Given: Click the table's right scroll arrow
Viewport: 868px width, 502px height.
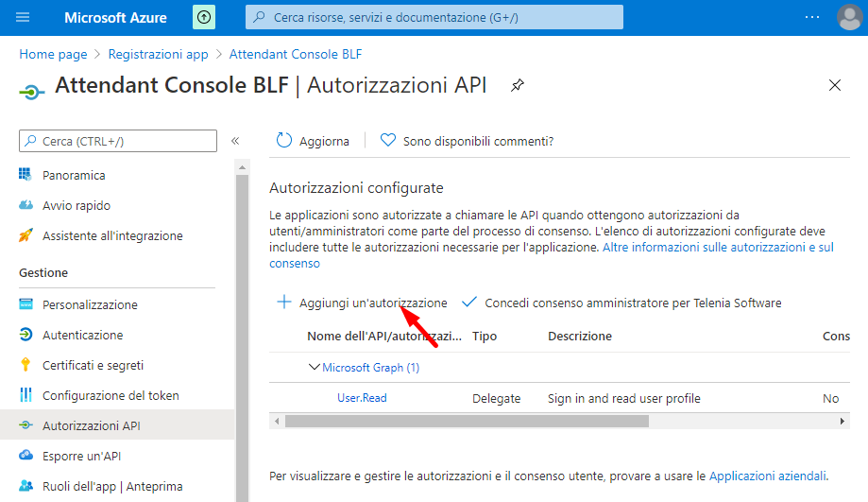Looking at the screenshot, I should coord(842,421).
